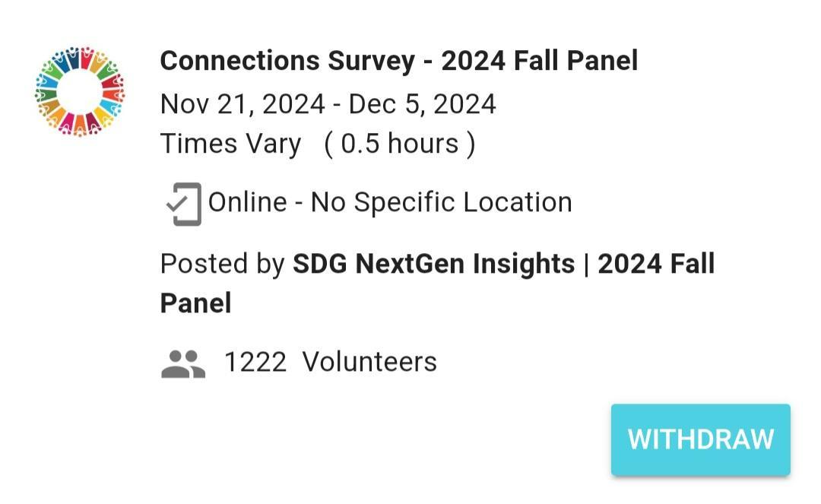Screen dimensions: 821x504
Task: Click the Dec 5, 2024 end date
Action: (x=422, y=104)
